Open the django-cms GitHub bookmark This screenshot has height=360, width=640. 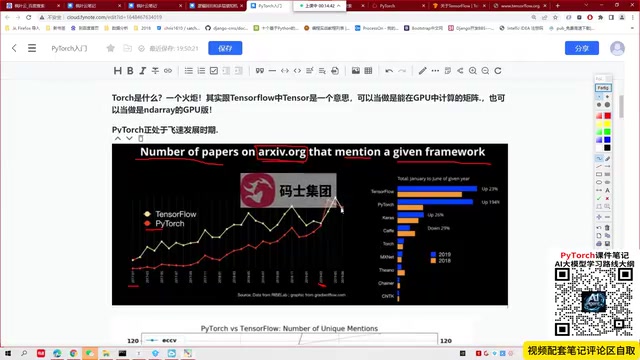click(227, 28)
